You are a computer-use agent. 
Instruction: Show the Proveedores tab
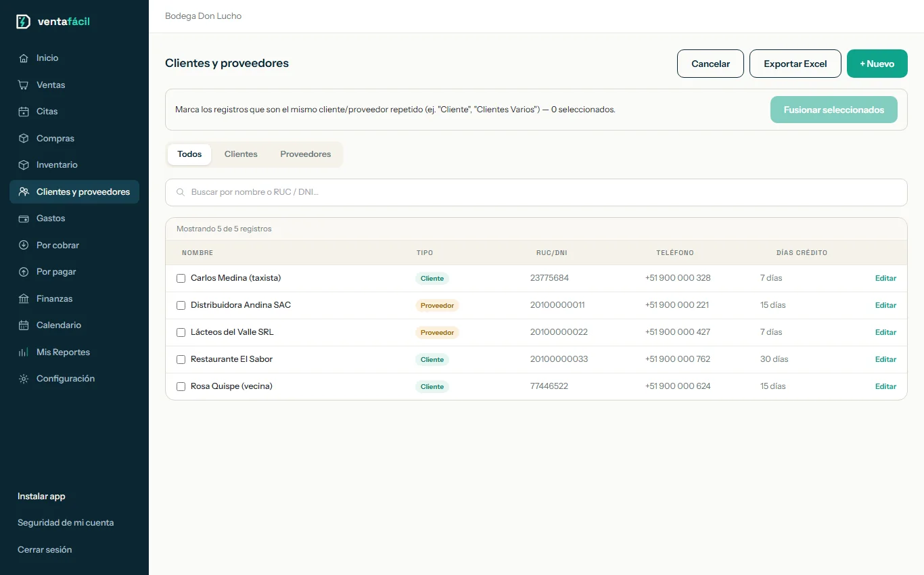tap(306, 154)
